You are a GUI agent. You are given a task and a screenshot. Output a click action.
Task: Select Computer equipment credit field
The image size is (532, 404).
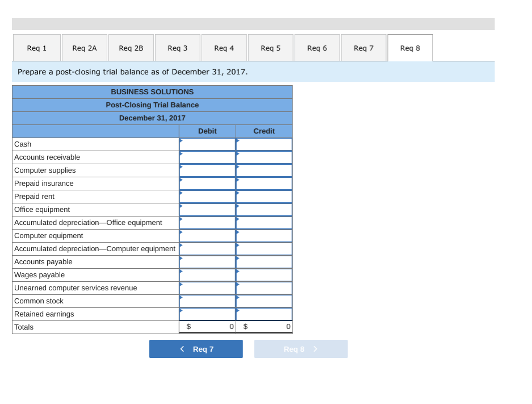[x=264, y=236]
